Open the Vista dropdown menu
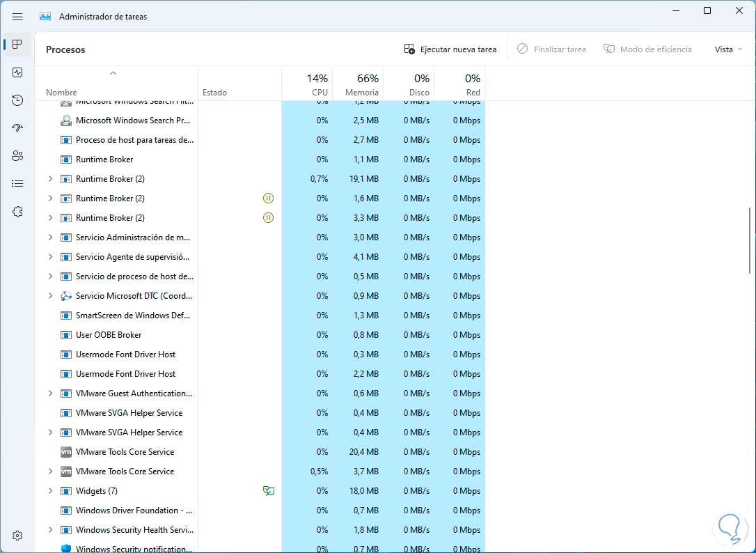This screenshot has height=553, width=756. pos(728,49)
